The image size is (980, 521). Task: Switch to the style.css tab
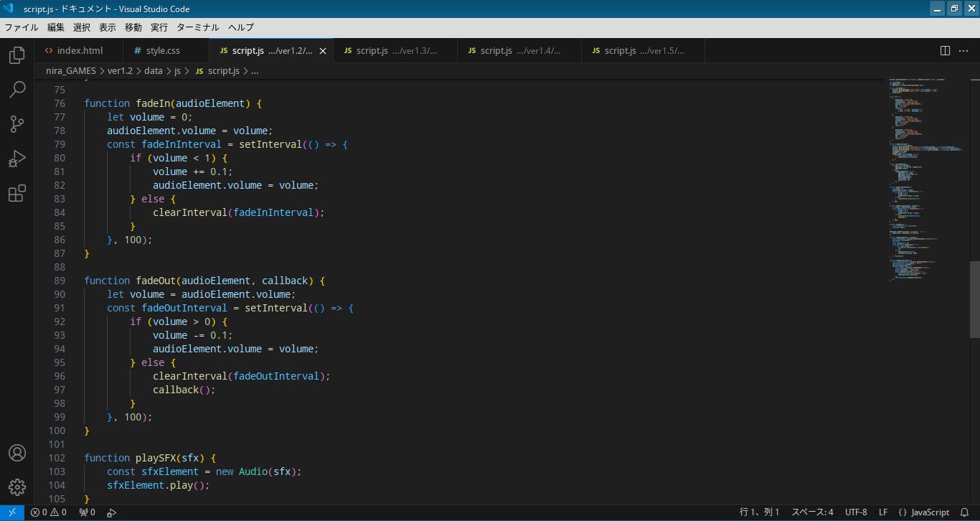pyautogui.click(x=163, y=50)
